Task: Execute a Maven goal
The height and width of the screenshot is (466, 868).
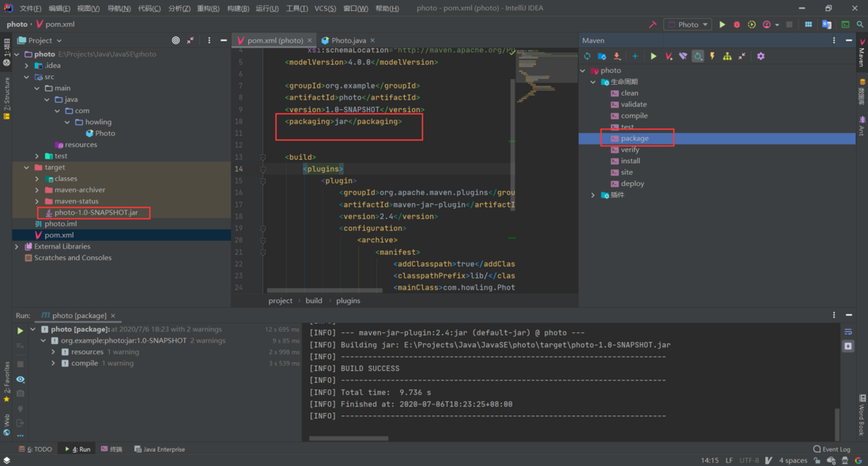Action: pos(669,56)
